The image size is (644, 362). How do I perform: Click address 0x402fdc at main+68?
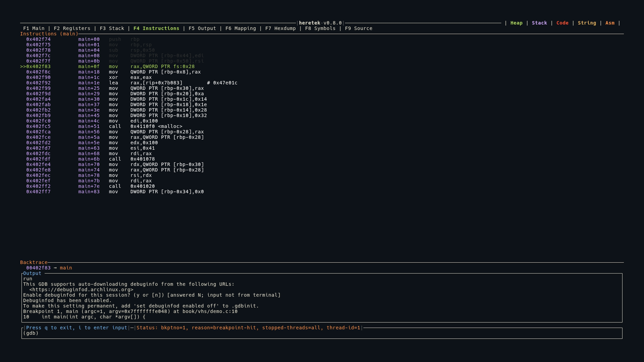point(38,154)
